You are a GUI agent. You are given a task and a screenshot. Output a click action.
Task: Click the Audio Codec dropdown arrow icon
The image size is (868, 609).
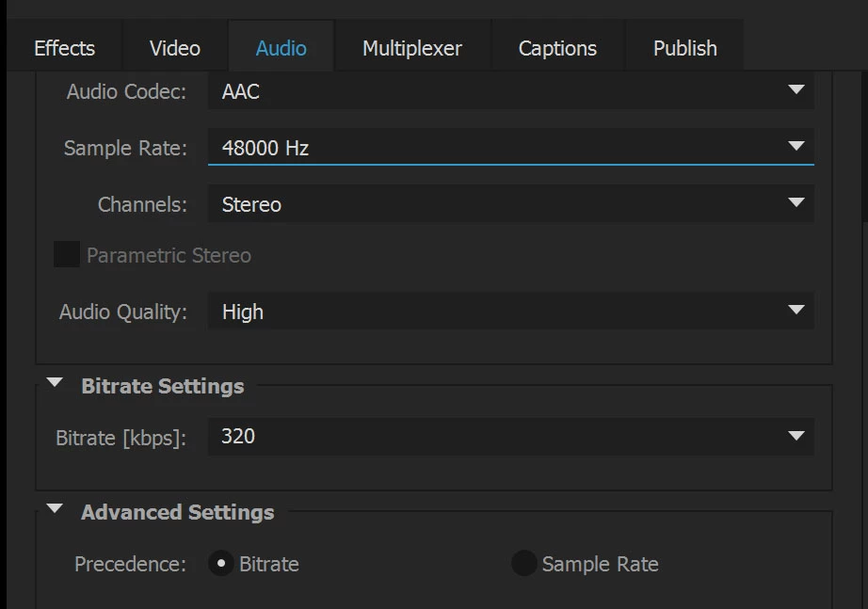click(x=796, y=91)
